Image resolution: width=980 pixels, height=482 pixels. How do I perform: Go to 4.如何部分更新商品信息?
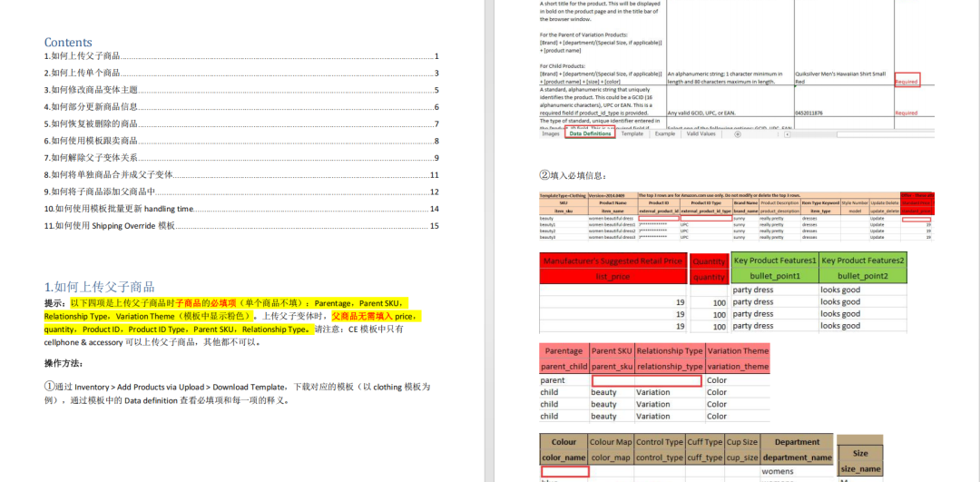point(242,107)
